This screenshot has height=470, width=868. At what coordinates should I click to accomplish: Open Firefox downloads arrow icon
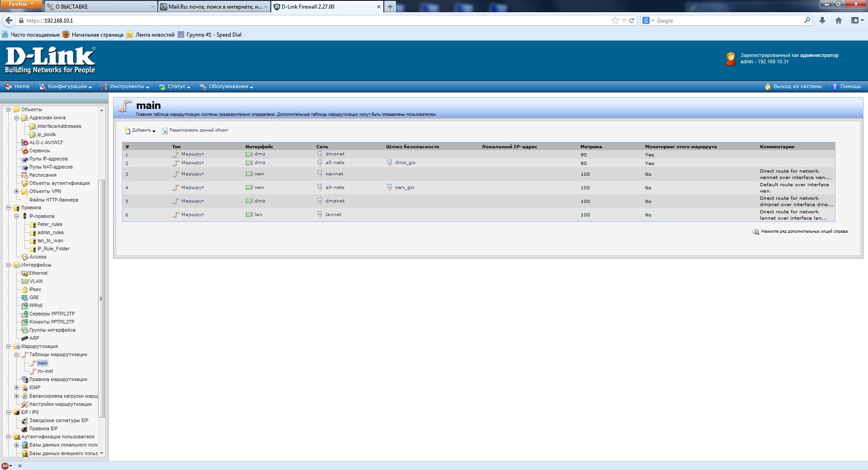point(822,20)
